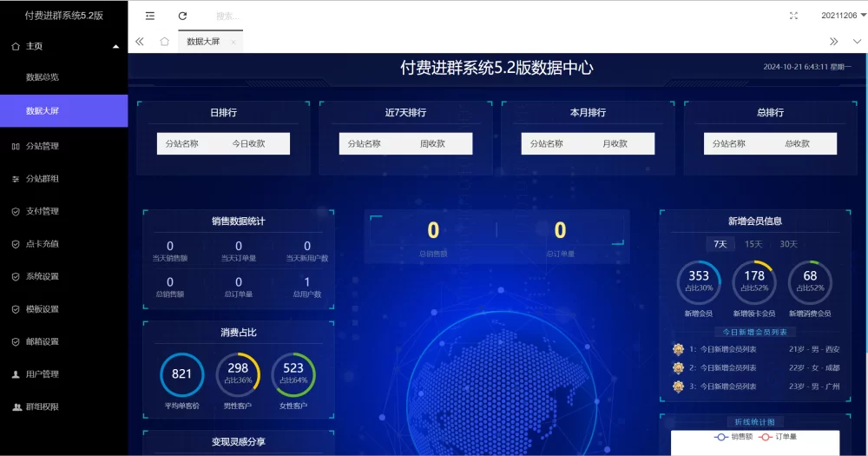The height and width of the screenshot is (456, 868).
Task: Open the 分站管理 menu
Action: point(63,146)
